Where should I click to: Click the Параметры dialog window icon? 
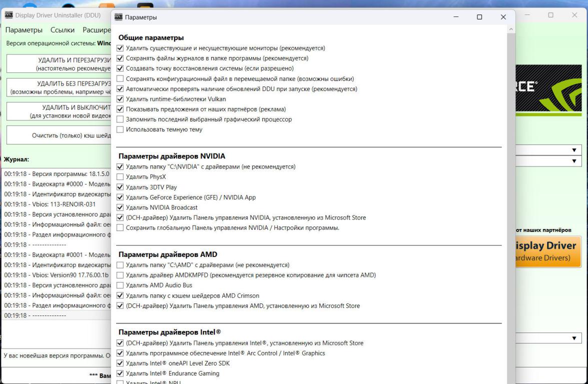[119, 17]
